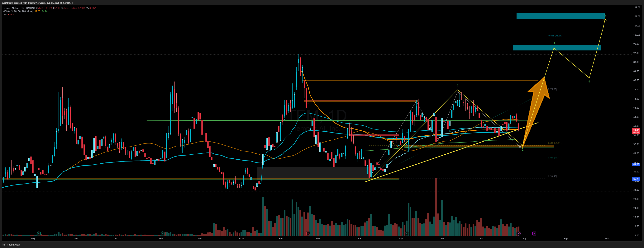
Task: Click the blue 43.23 price line label
Action: [x=636, y=164]
